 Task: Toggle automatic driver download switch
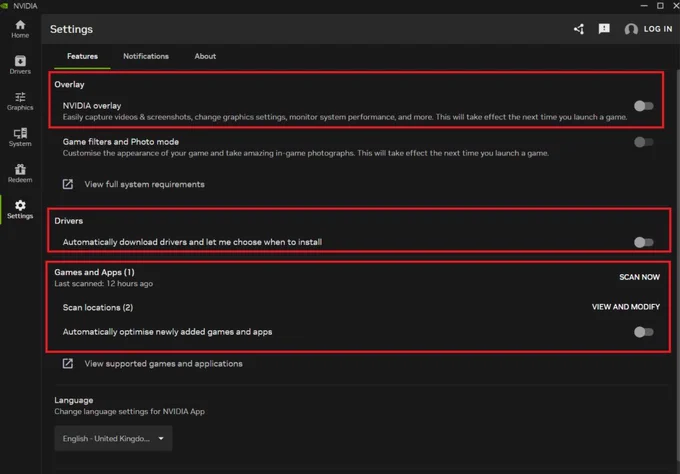pos(644,242)
